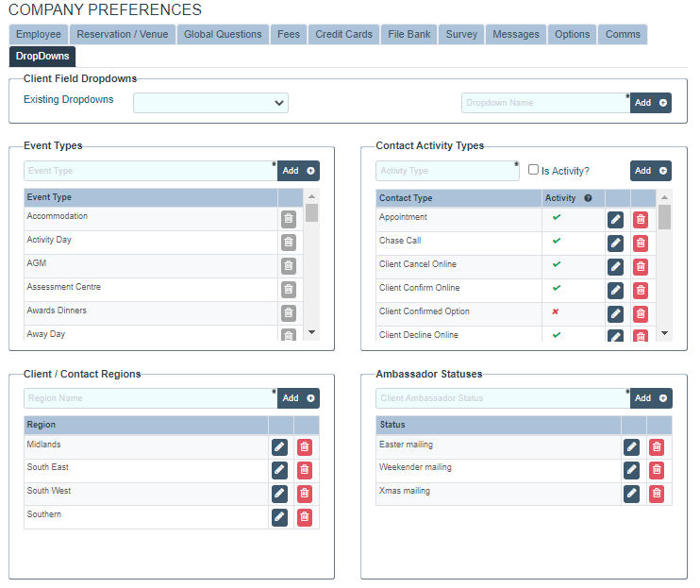Select the Options tab
This screenshot has width=700, height=588.
(572, 34)
